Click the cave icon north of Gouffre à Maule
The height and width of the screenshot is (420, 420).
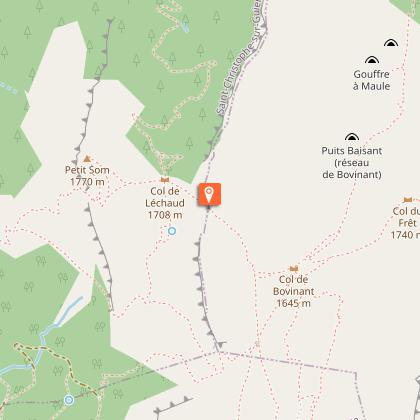[391, 43]
